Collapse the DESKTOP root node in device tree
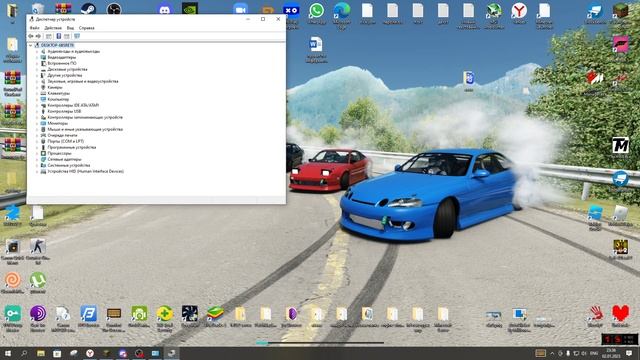Image resolution: width=640 pixels, height=360 pixels. click(31, 45)
